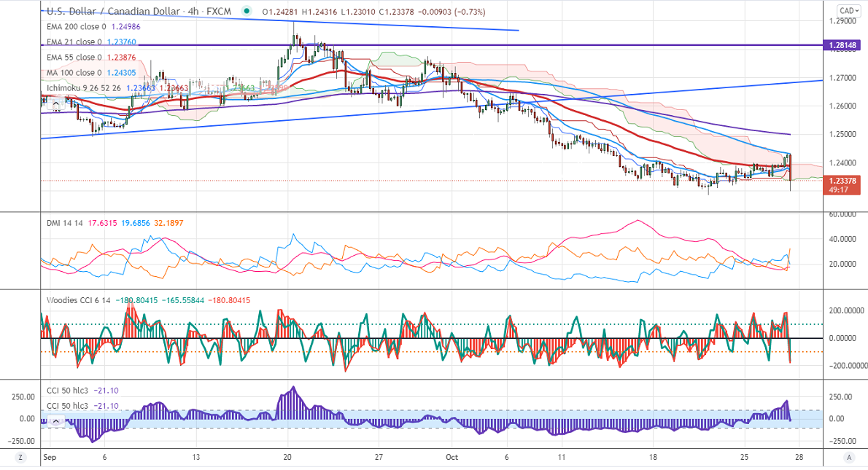Click the -200.00000 Woodies CCI axis label
The height and width of the screenshot is (470, 868).
pyautogui.click(x=847, y=366)
